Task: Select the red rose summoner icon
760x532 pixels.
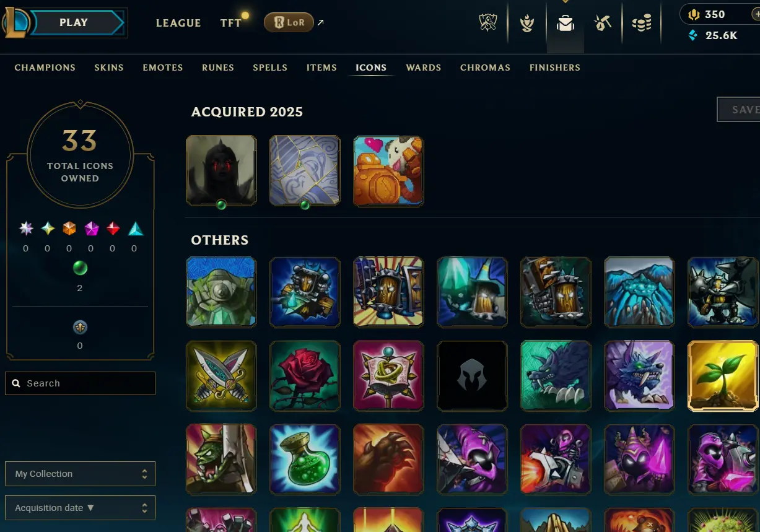Action: pyautogui.click(x=305, y=376)
